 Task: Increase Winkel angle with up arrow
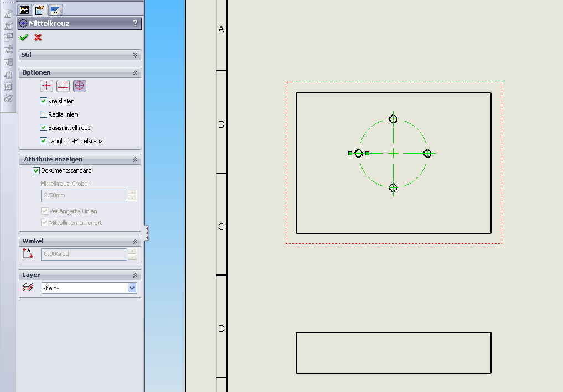(132, 251)
